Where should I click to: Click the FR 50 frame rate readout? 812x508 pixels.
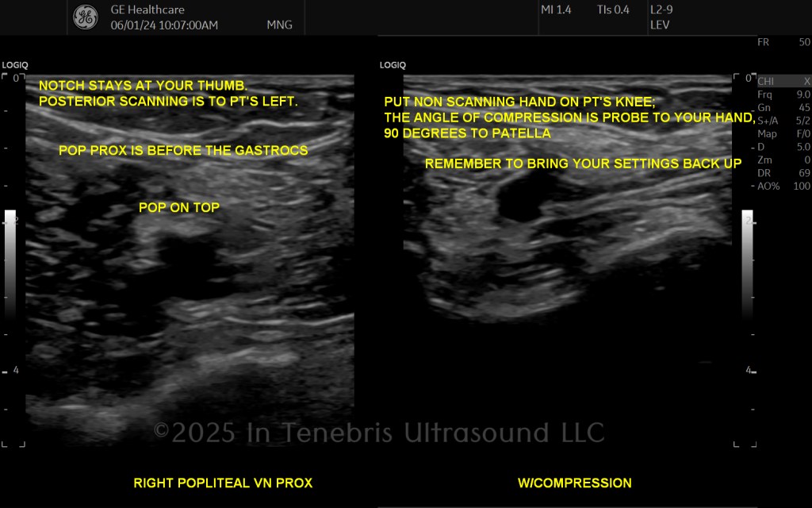pyautogui.click(x=784, y=42)
